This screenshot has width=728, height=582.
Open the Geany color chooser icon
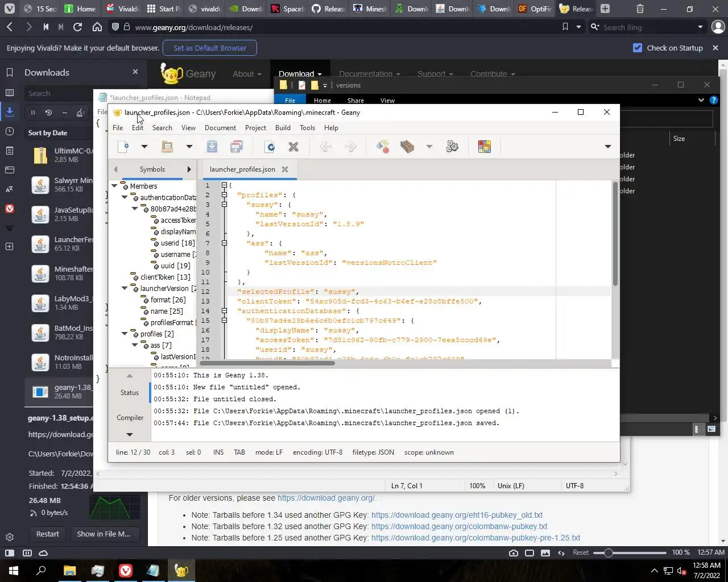click(x=485, y=147)
